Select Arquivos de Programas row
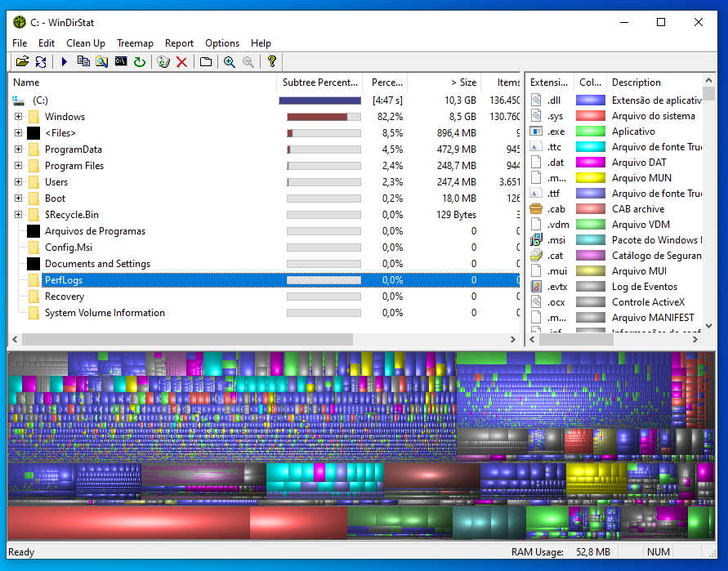Image resolution: width=728 pixels, height=571 pixels. tap(264, 231)
